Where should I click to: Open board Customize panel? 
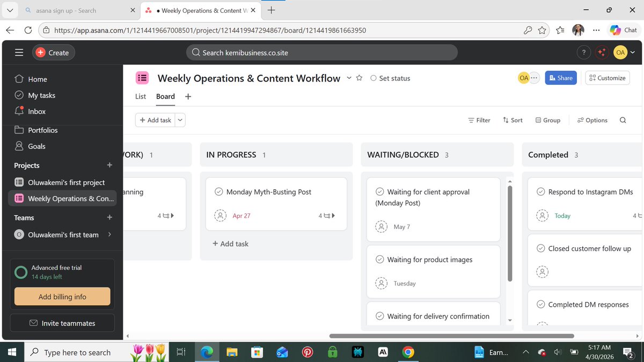607,78
